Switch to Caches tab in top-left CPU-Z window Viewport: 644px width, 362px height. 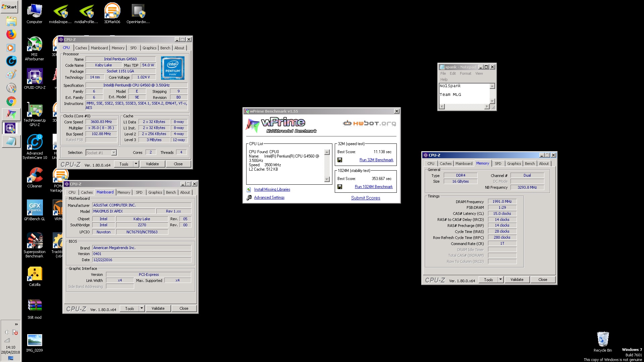point(81,48)
